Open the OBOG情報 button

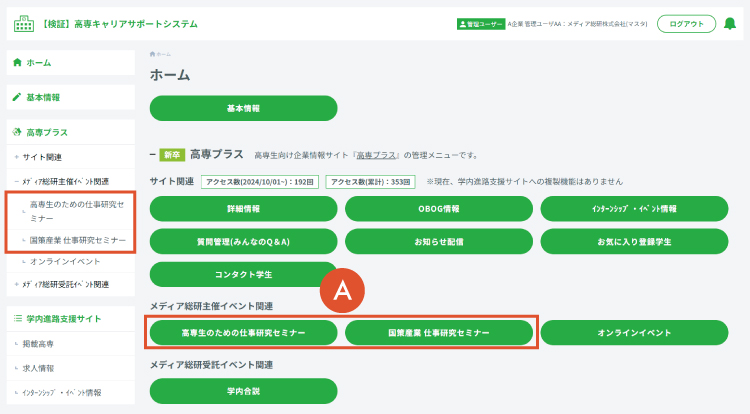tap(438, 208)
